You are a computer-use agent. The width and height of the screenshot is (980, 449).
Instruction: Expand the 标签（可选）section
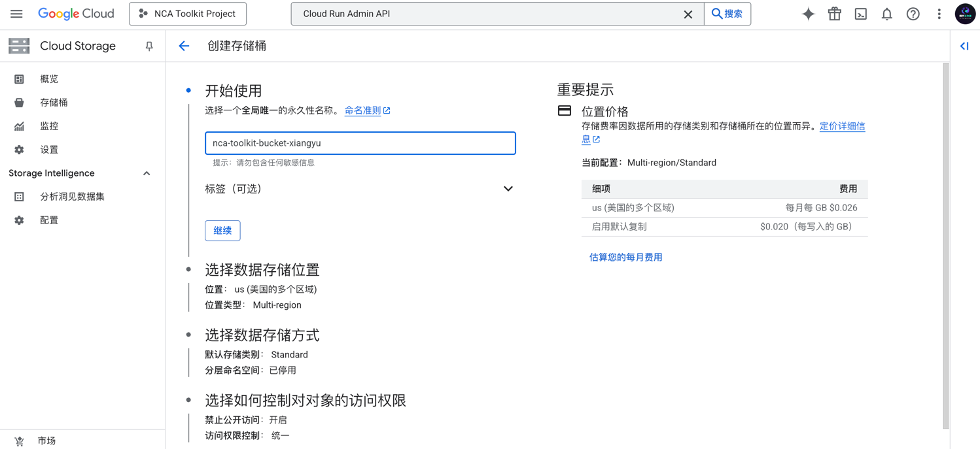point(508,188)
